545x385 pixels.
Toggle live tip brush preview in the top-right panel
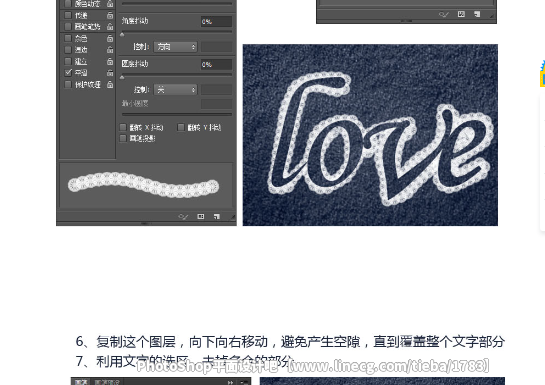[444, 14]
